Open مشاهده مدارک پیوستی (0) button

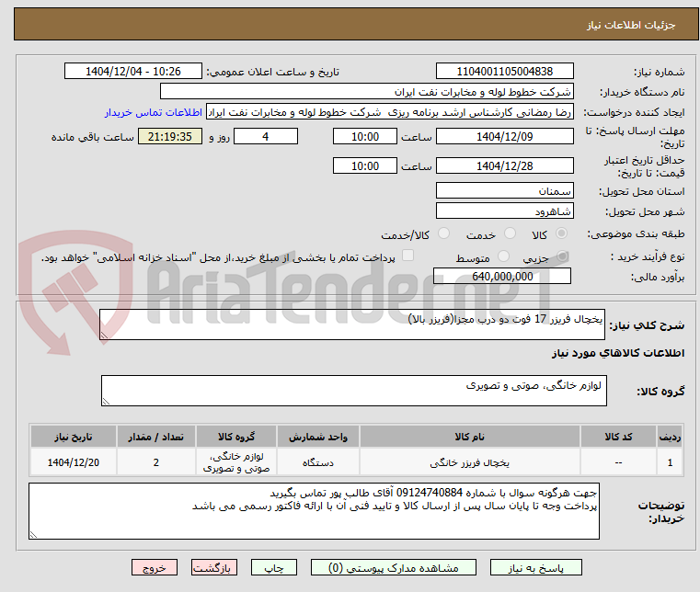pos(394,567)
